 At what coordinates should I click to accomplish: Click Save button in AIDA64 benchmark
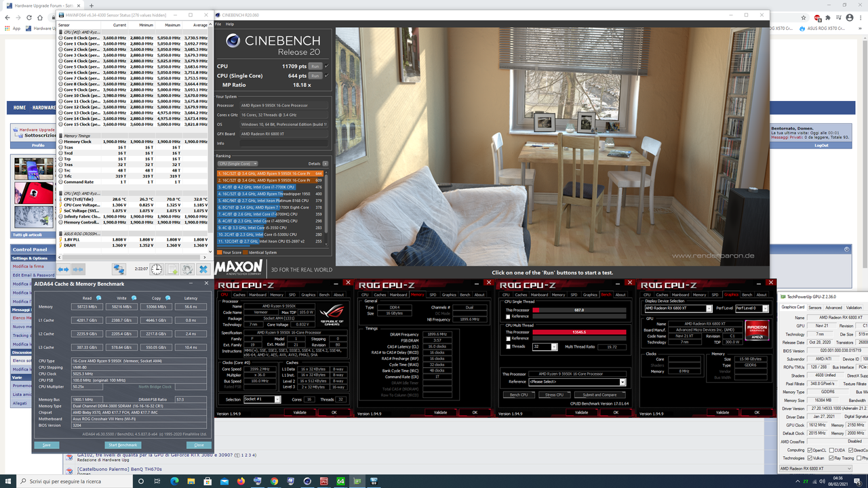click(47, 445)
